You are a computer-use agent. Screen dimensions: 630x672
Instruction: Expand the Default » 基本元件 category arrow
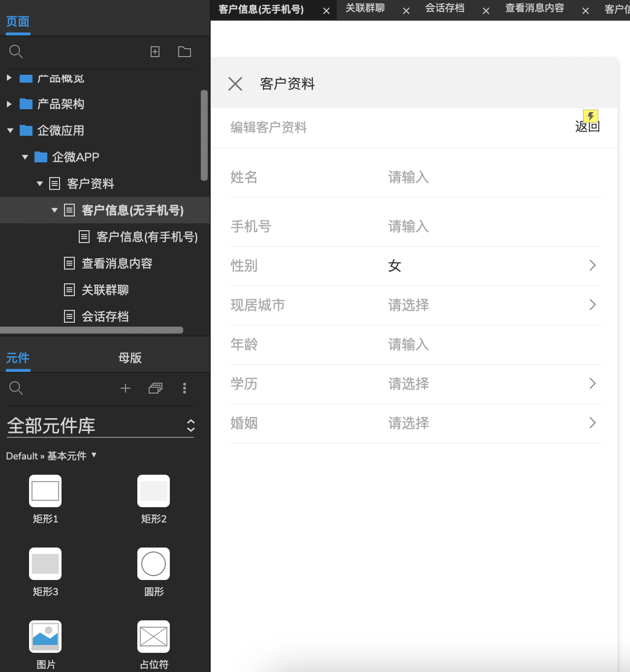click(x=94, y=455)
